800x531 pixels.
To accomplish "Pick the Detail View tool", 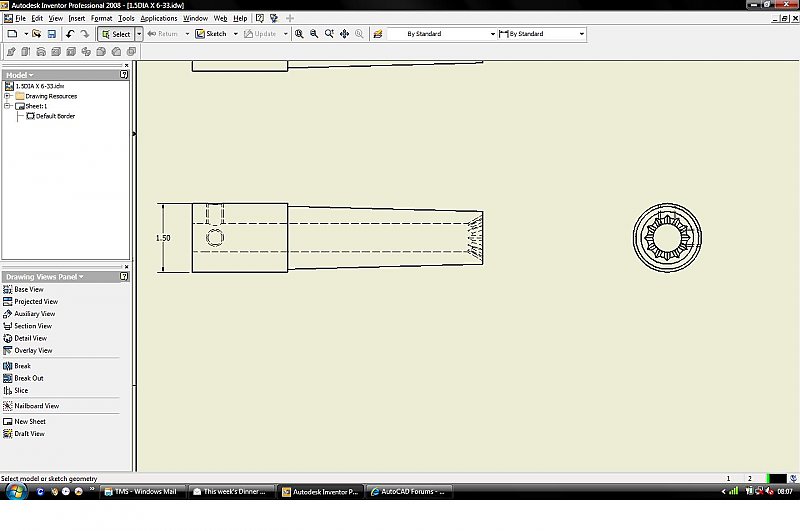I will click(30, 338).
